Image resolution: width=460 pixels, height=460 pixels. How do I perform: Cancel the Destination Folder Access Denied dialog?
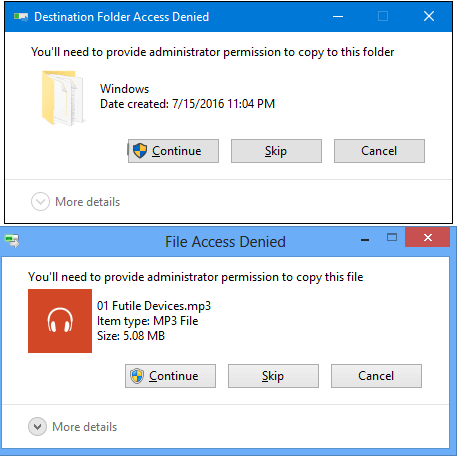pyautogui.click(x=379, y=151)
